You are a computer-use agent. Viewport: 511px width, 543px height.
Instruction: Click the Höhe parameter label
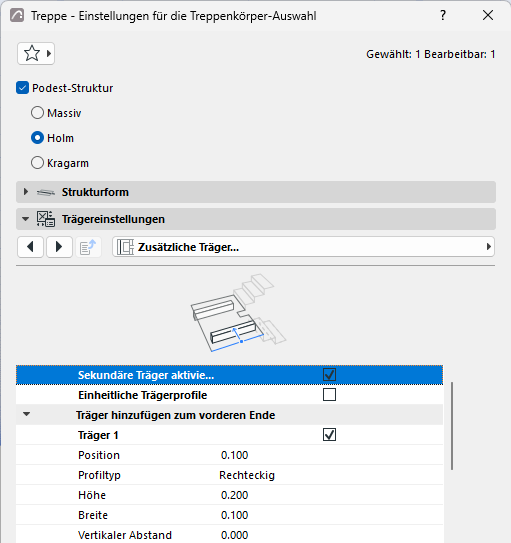(92, 495)
